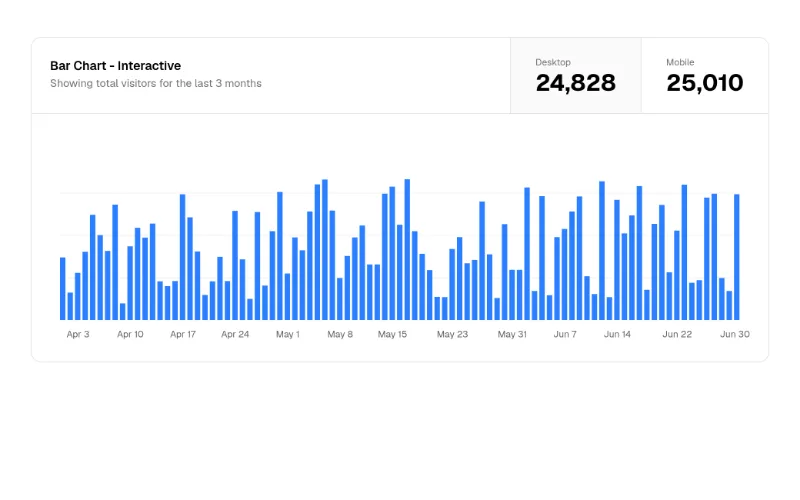Image resolution: width=800 pixels, height=500 pixels.
Task: Click the 25,010 mobile total value
Action: pos(705,83)
